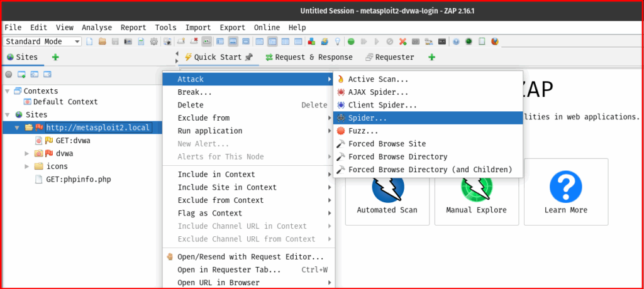Click the Manage Add-ons colored blocks icon

[x=311, y=41]
